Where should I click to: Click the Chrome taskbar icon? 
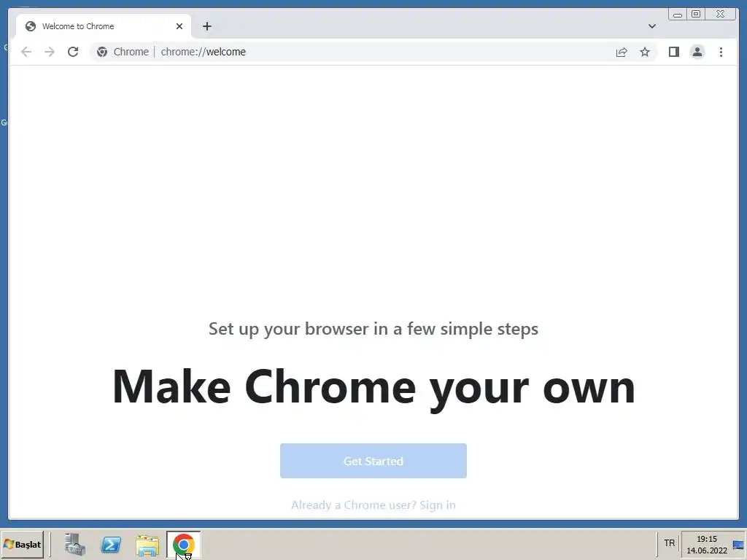coord(183,545)
